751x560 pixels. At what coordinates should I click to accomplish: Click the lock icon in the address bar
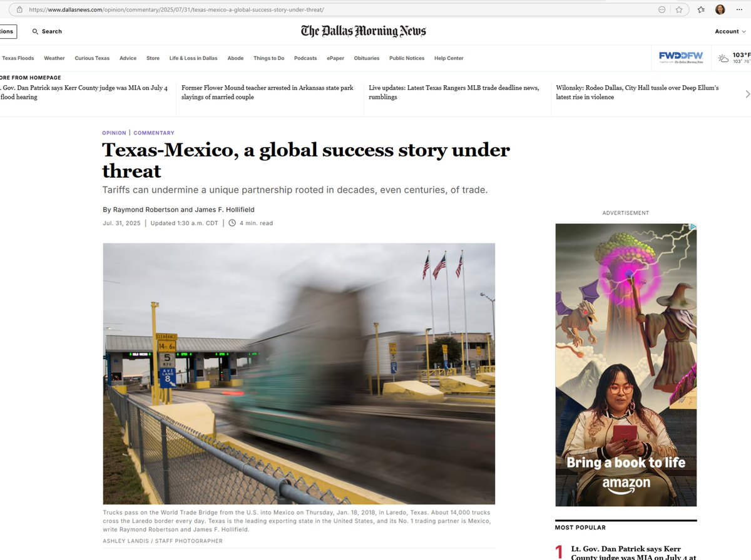(18, 9)
